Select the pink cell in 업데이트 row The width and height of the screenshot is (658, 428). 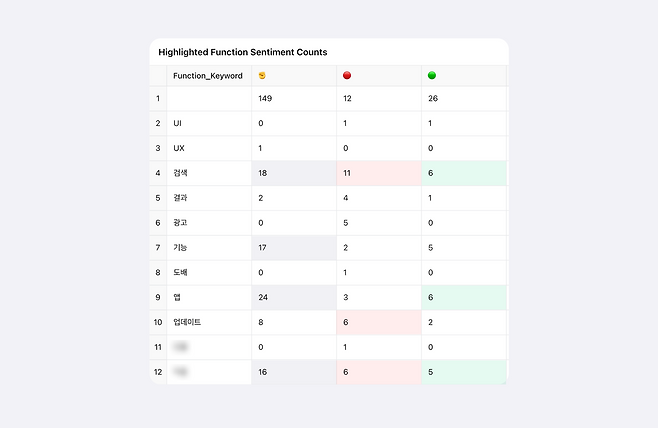click(378, 322)
